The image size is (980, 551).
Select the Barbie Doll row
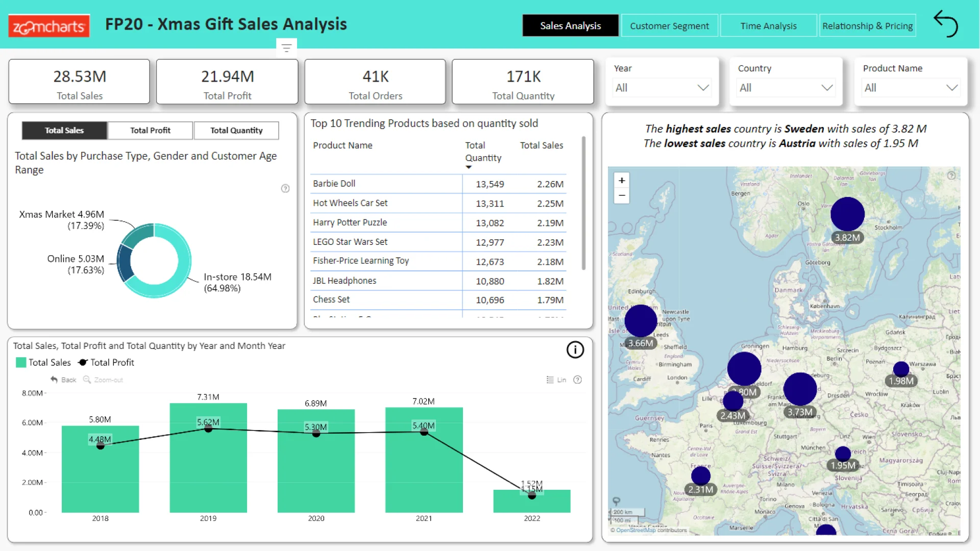coord(438,184)
